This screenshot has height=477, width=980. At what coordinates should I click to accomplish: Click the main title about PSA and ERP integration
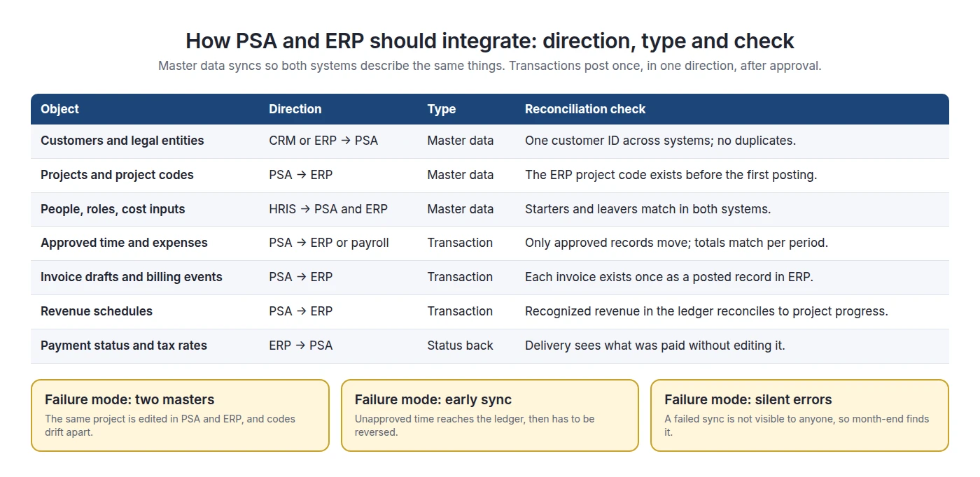[x=490, y=41]
